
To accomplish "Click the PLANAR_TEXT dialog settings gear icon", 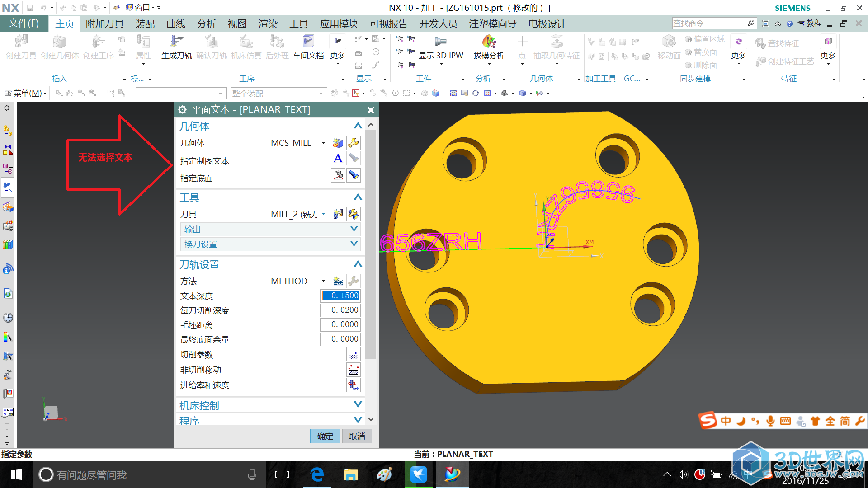I will pos(182,110).
